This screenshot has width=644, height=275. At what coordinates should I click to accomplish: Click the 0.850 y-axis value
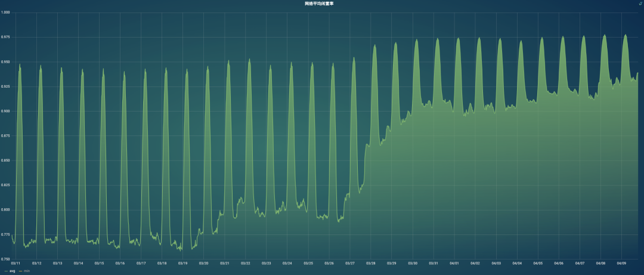click(5, 160)
